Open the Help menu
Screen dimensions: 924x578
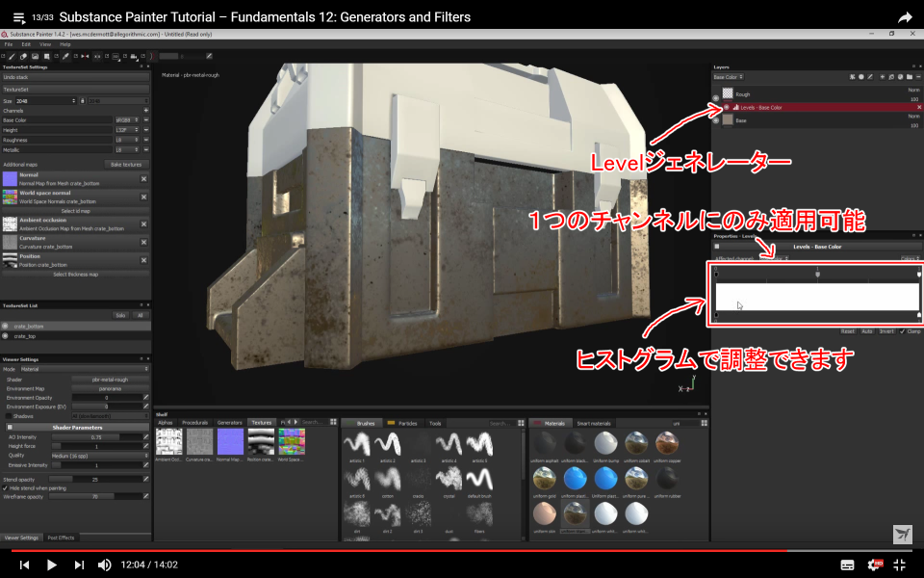click(x=64, y=44)
